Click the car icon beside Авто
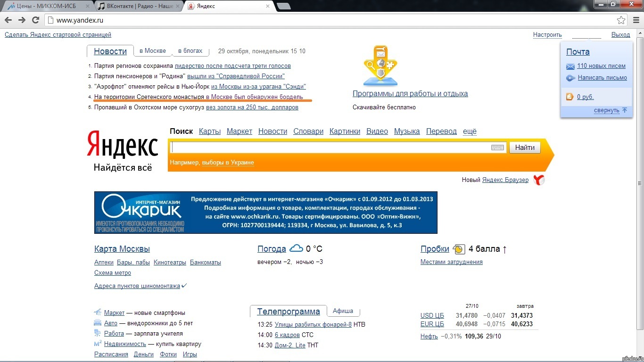644x362 pixels. [x=98, y=323]
